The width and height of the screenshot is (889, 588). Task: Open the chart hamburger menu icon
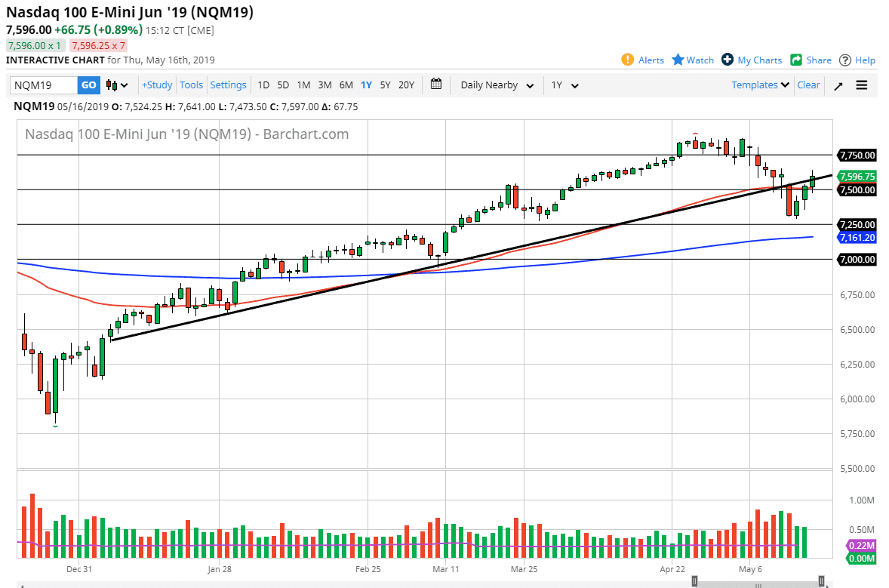pos(861,85)
